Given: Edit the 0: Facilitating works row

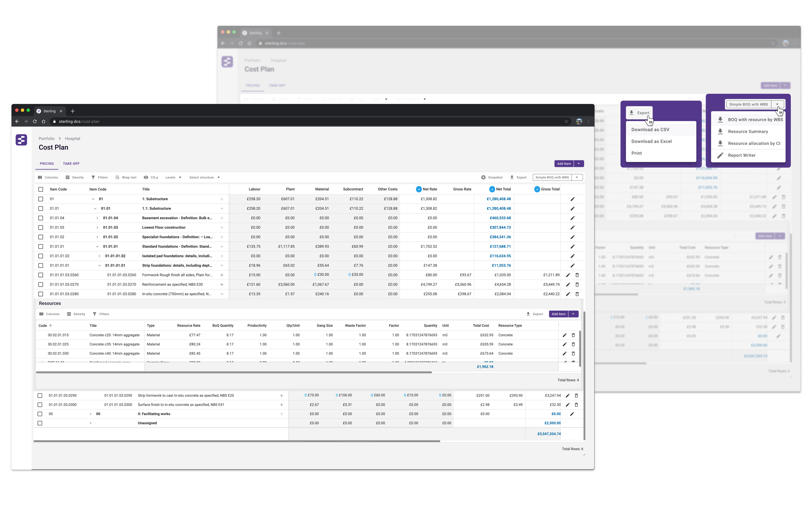Looking at the screenshot, I should pyautogui.click(x=572, y=414).
